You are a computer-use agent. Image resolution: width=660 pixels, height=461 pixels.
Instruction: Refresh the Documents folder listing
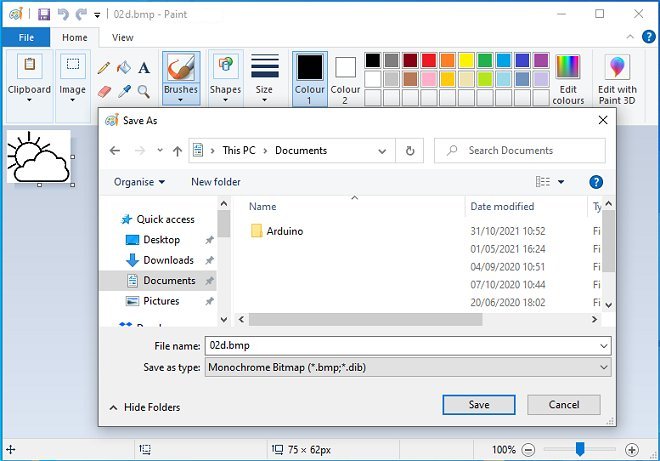coord(409,151)
